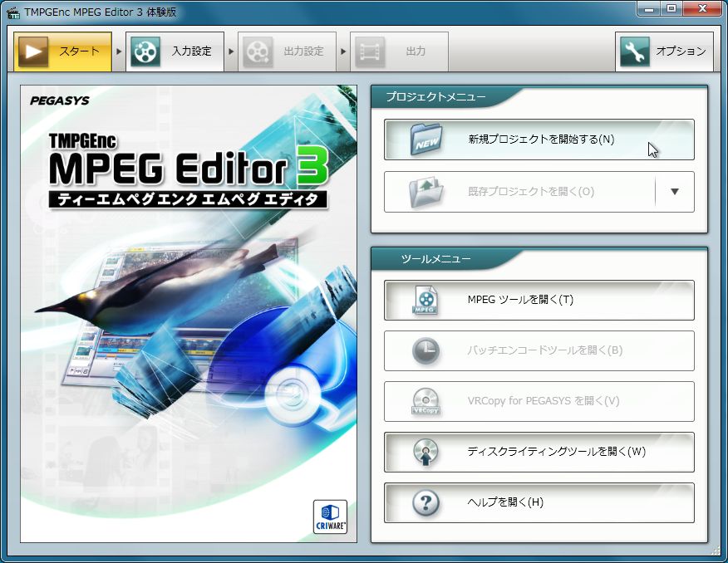Click the title bar application icon
Viewport: 728px width, 563px height.
point(13,12)
